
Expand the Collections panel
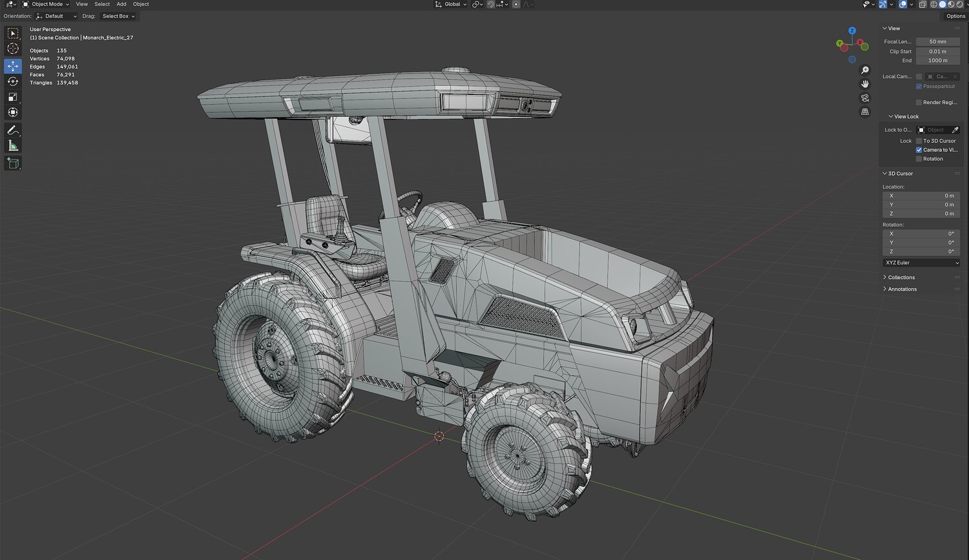coord(899,278)
